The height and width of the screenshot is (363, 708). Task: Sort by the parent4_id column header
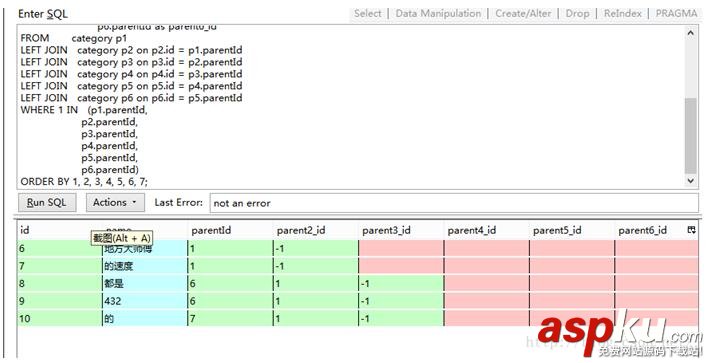pos(486,230)
